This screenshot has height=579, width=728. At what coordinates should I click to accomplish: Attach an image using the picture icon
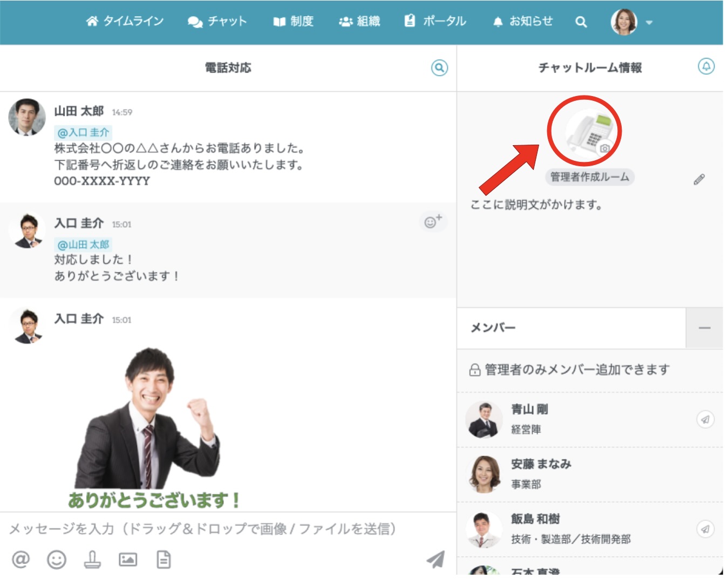click(x=128, y=560)
